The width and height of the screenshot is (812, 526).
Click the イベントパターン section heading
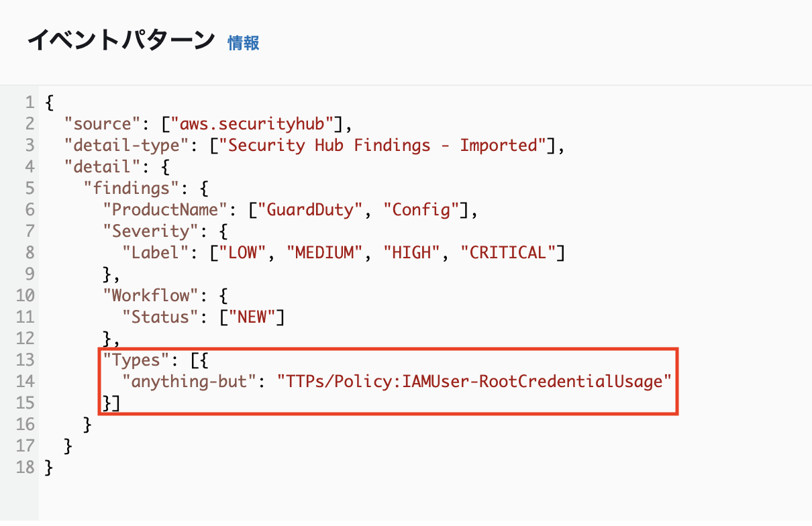tap(121, 42)
